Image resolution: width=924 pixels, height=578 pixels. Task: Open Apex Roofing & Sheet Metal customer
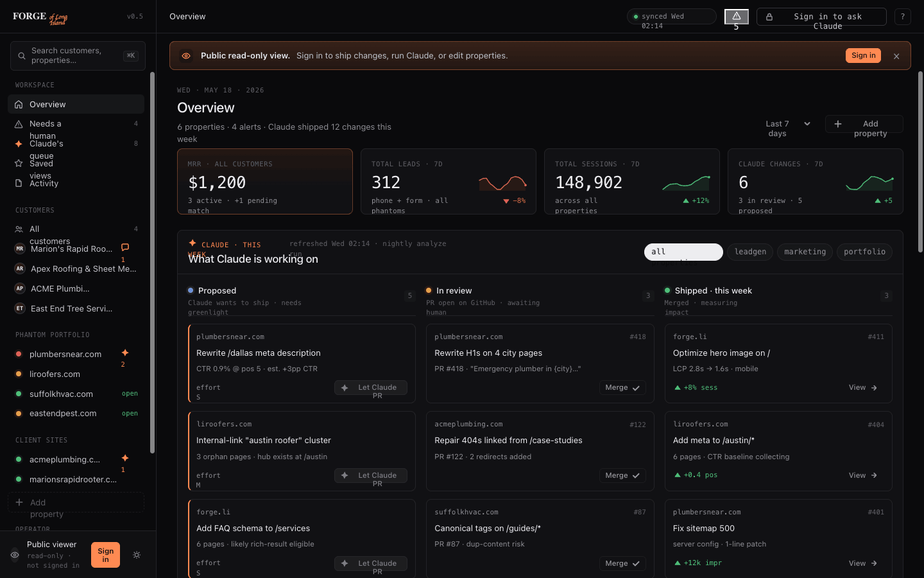76,268
